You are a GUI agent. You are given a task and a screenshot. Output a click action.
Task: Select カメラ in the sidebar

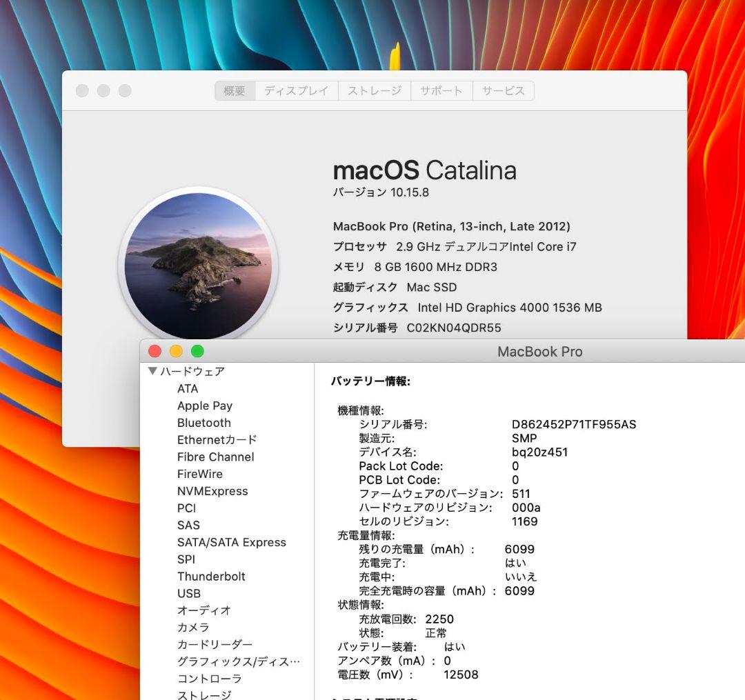(x=193, y=628)
